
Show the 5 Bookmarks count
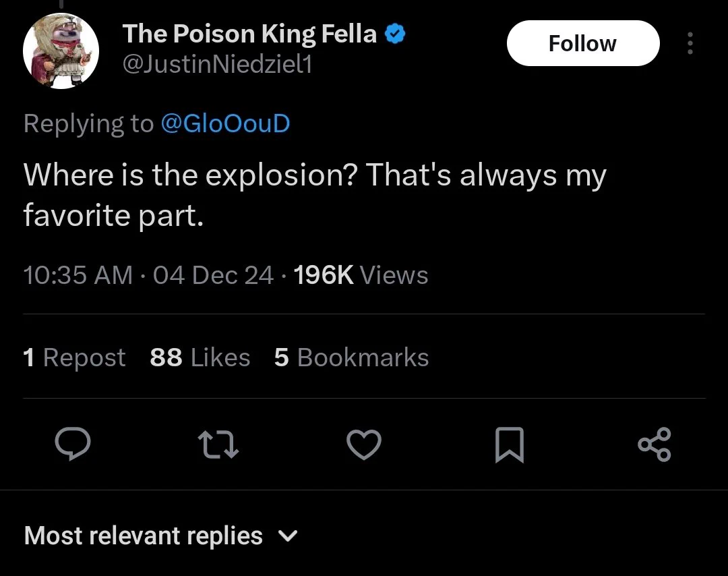coord(351,357)
